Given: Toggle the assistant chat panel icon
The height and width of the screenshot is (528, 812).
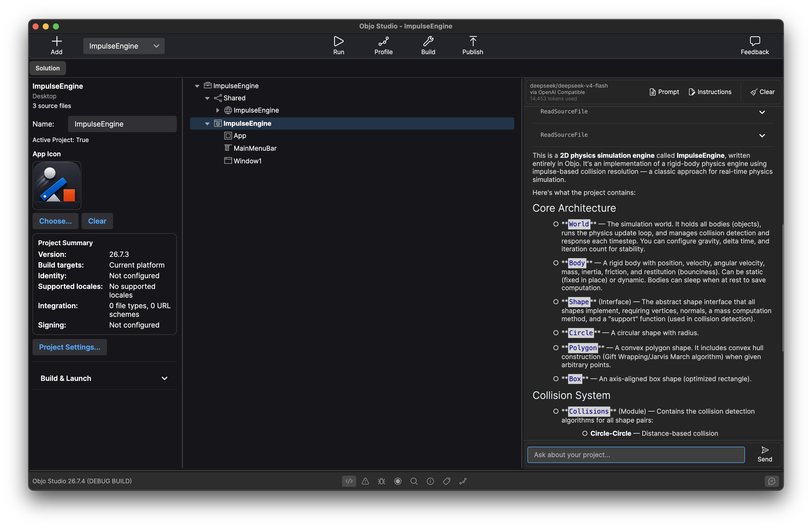Looking at the screenshot, I should (x=771, y=481).
